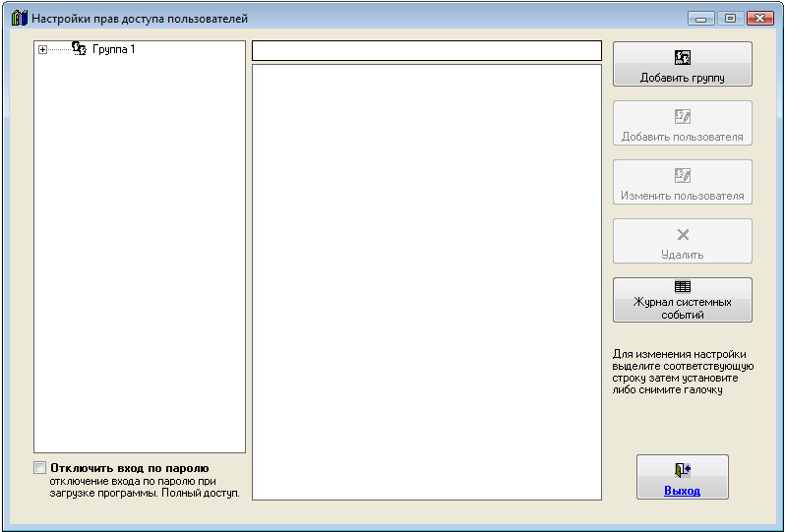The width and height of the screenshot is (785, 532).
Task: Close the Настройки прав доступа window
Action: (760, 19)
